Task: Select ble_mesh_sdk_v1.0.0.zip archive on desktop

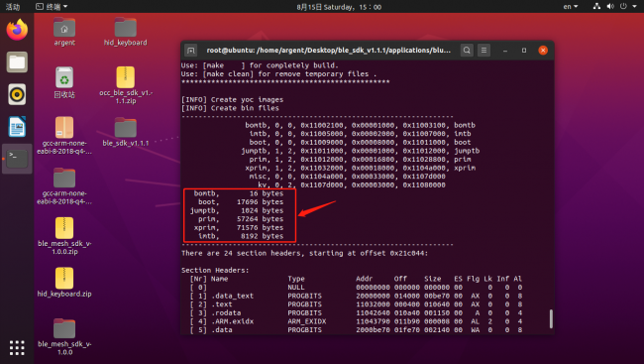Action: pyautogui.click(x=64, y=236)
